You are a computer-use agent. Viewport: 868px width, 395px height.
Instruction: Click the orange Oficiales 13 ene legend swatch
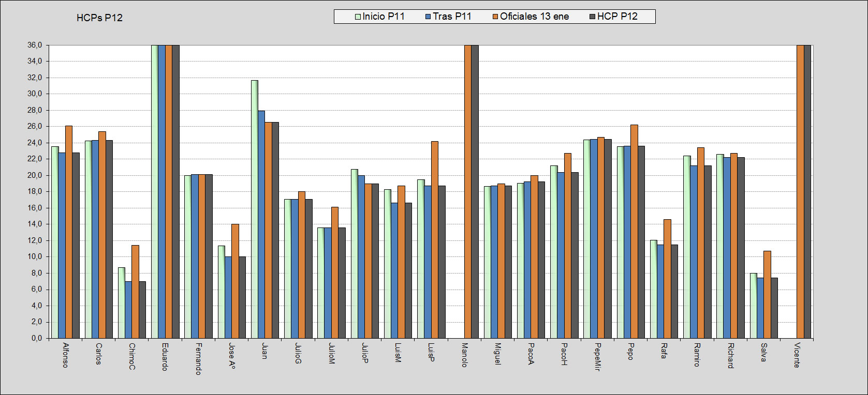pyautogui.click(x=495, y=17)
